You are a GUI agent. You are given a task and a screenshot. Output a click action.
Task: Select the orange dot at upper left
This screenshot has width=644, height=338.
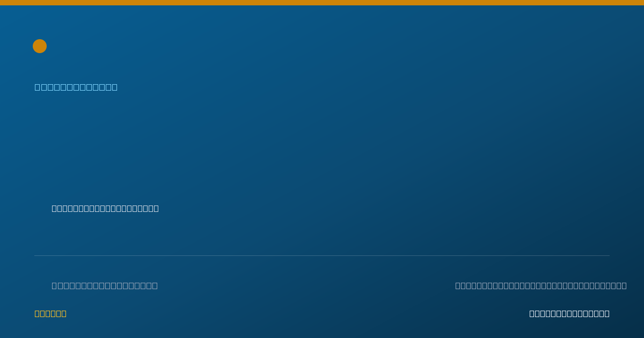click(40, 46)
